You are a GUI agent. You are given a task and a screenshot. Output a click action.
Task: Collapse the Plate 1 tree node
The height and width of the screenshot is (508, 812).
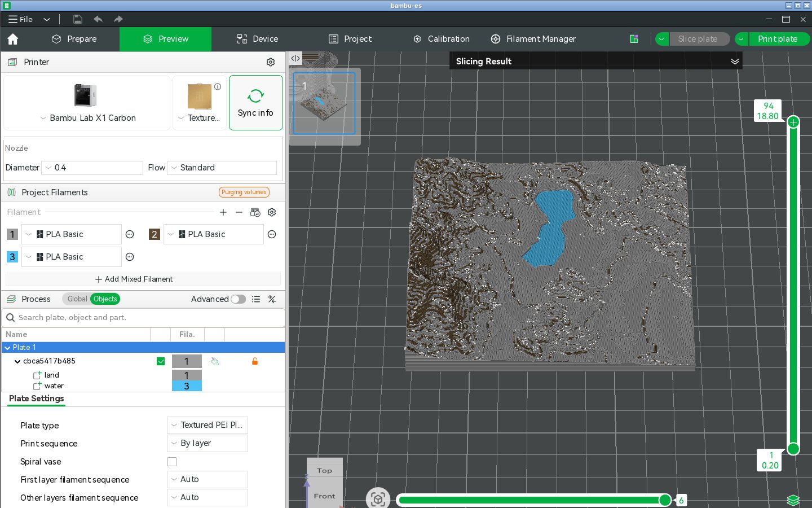[x=7, y=348]
